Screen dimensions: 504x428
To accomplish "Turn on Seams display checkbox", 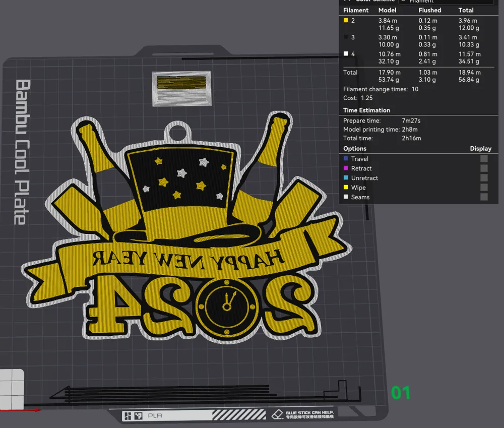I will (484, 197).
